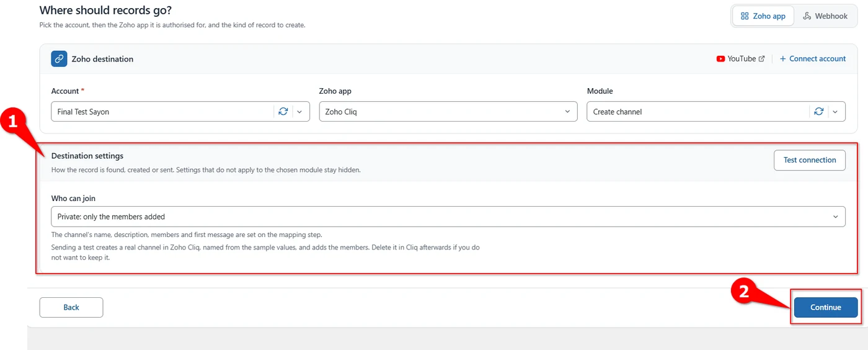Click the 'Module' field label
This screenshot has width=868, height=350.
coord(600,91)
